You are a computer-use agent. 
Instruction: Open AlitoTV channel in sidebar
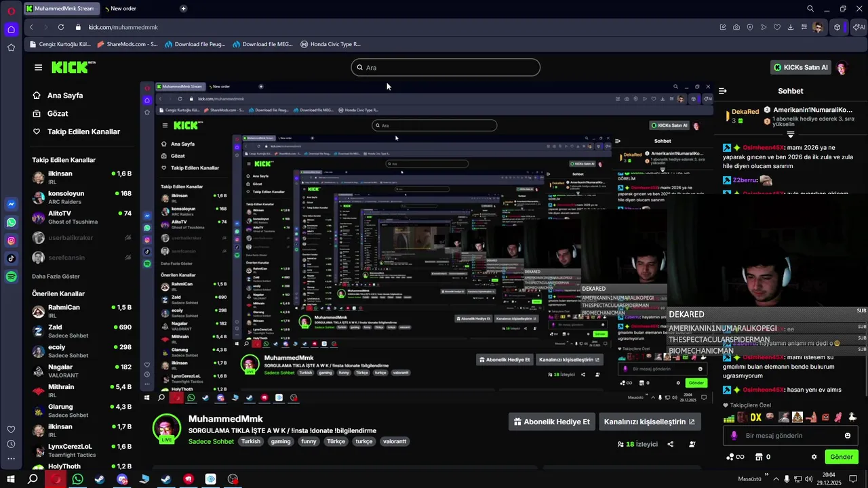coord(81,217)
